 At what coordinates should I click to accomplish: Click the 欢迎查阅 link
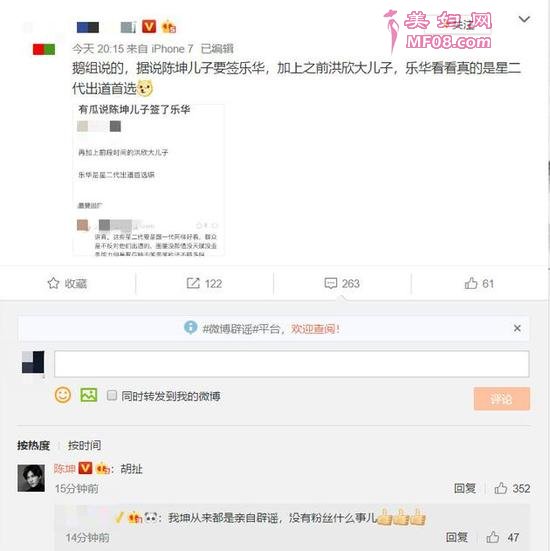[x=315, y=329]
